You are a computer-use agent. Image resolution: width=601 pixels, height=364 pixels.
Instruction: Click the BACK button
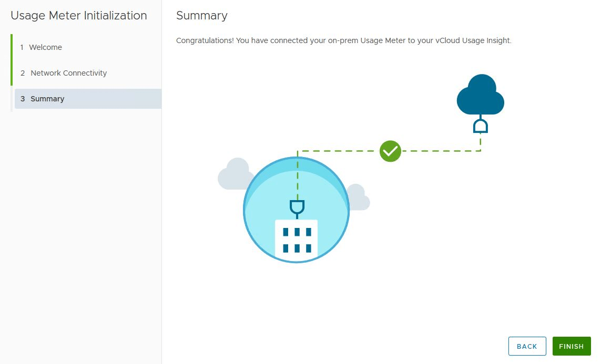pyautogui.click(x=527, y=346)
